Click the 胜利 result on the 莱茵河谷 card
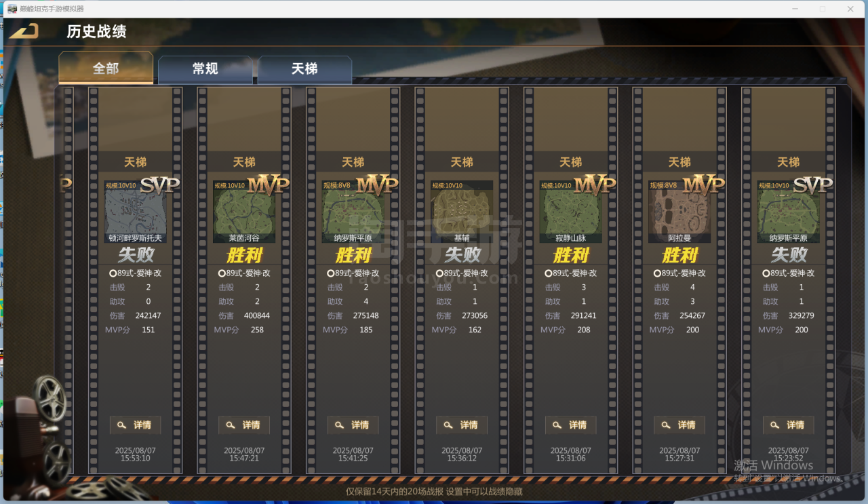The width and height of the screenshot is (868, 504). [x=244, y=255]
